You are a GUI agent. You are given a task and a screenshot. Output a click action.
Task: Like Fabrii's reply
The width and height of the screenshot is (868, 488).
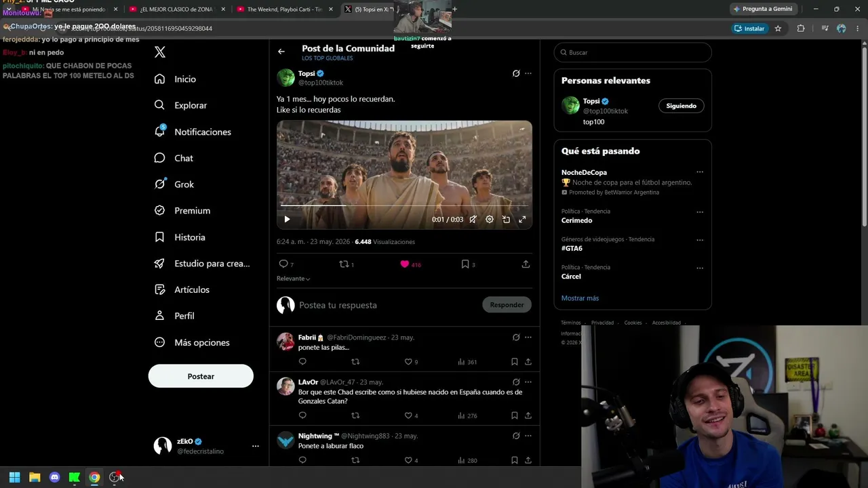pos(408,362)
